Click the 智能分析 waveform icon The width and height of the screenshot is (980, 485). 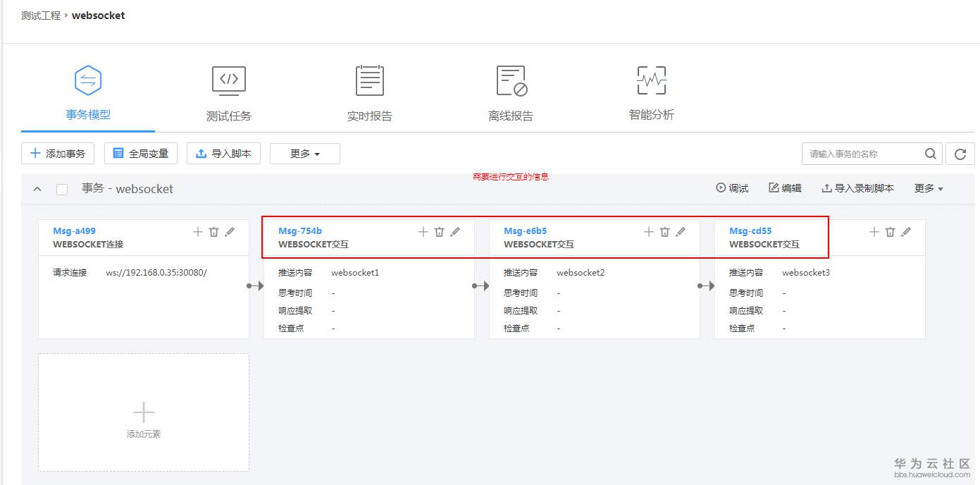coord(652,80)
